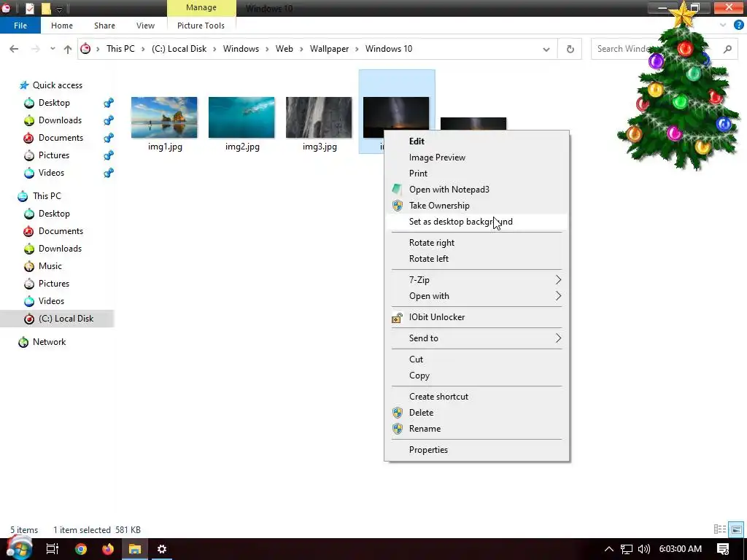Expand address bar history dropdown

546,49
